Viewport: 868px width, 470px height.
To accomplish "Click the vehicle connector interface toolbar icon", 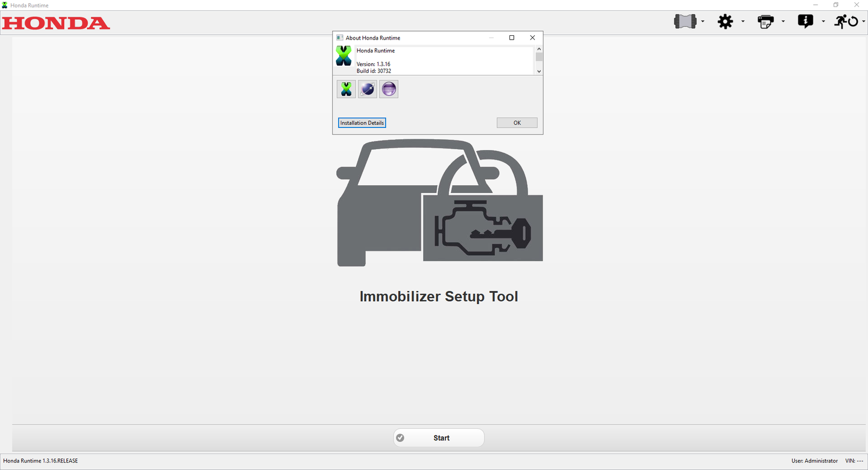I will pos(685,22).
